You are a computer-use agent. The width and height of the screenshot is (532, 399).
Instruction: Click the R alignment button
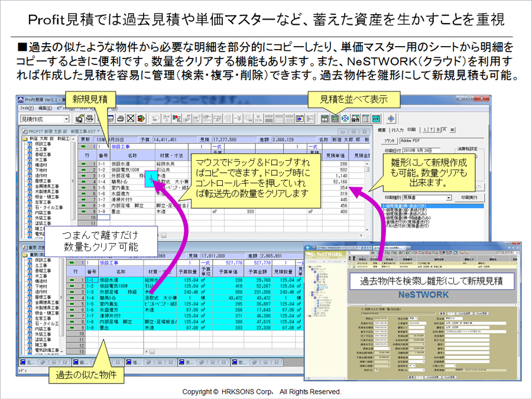pos(445,130)
